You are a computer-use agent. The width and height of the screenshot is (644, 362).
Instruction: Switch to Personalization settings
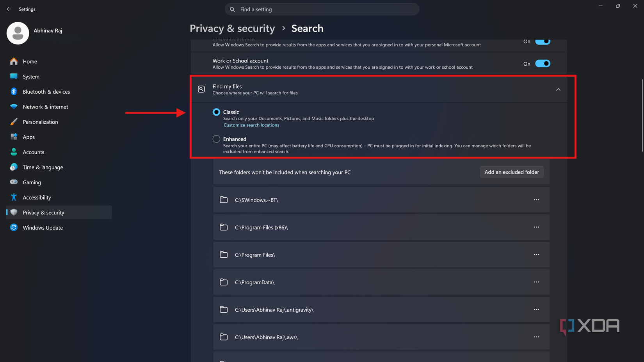pyautogui.click(x=59, y=122)
